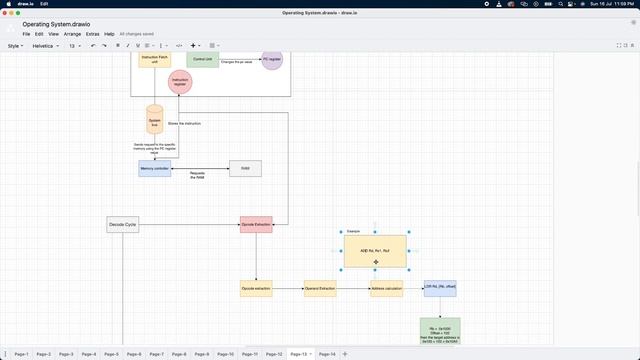Select the yellow Address calculation box
640x360 pixels.
[387, 289]
